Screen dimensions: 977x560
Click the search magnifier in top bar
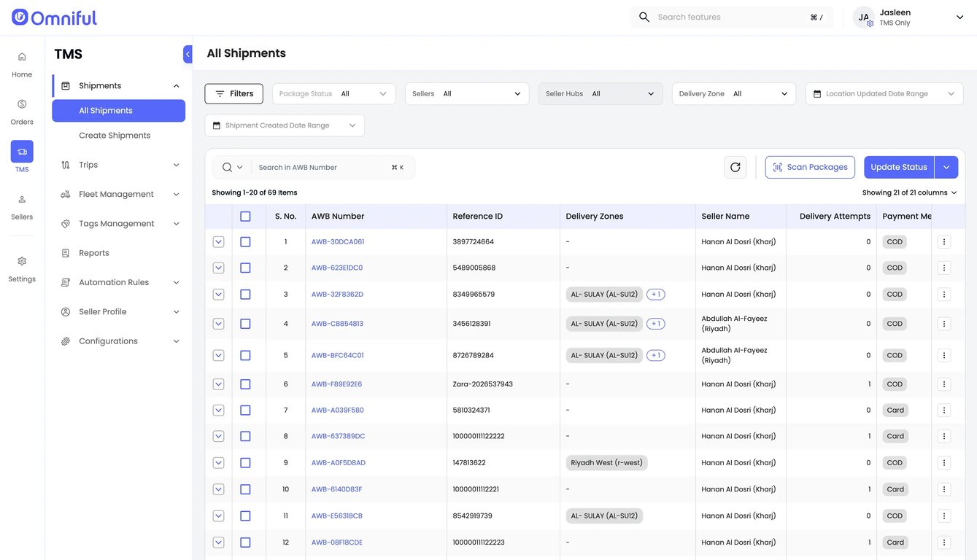[644, 17]
